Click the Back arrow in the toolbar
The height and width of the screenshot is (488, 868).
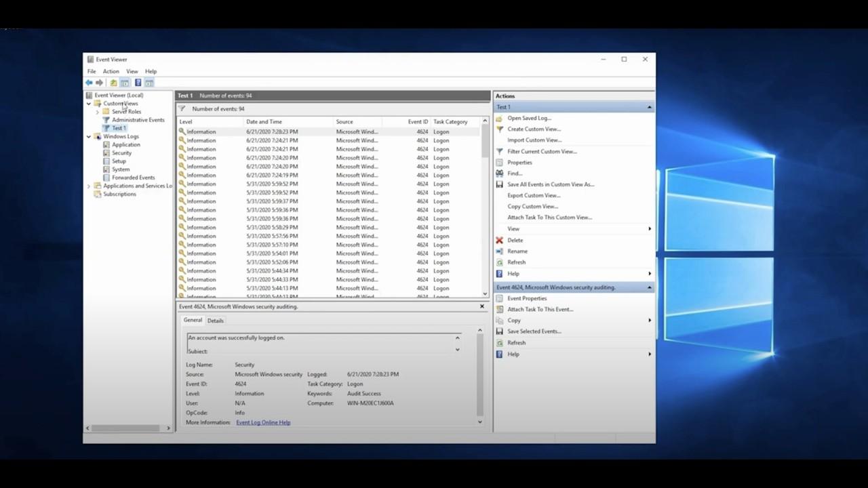point(89,83)
